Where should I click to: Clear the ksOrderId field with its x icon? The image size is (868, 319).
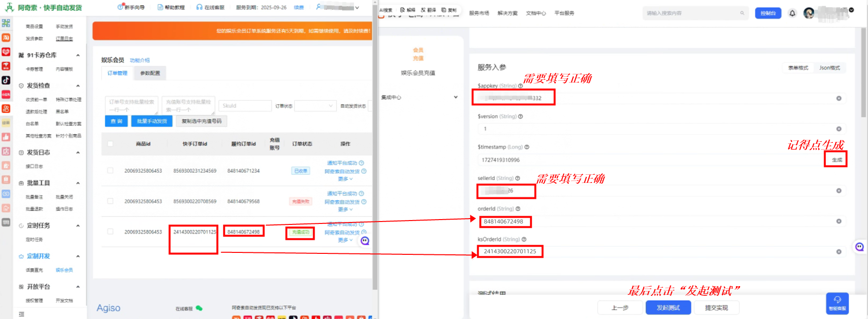pyautogui.click(x=839, y=252)
